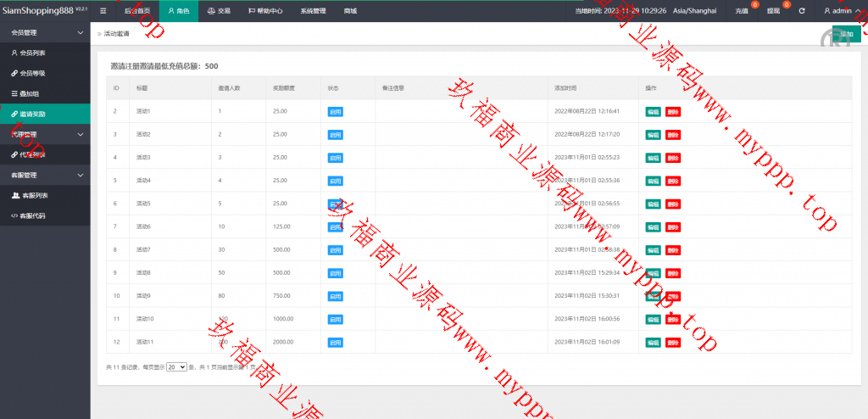The height and width of the screenshot is (419, 868).
Task: Click red 删除 button for 活动4
Action: tap(672, 181)
